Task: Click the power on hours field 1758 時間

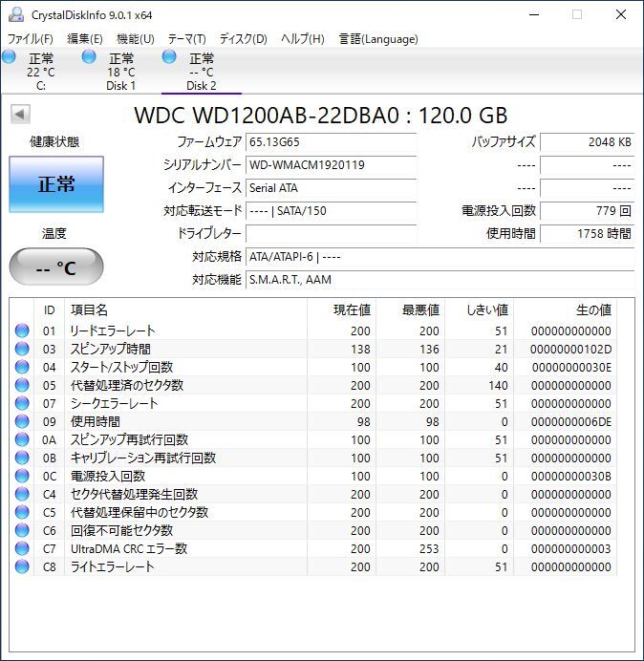Action: (x=587, y=233)
